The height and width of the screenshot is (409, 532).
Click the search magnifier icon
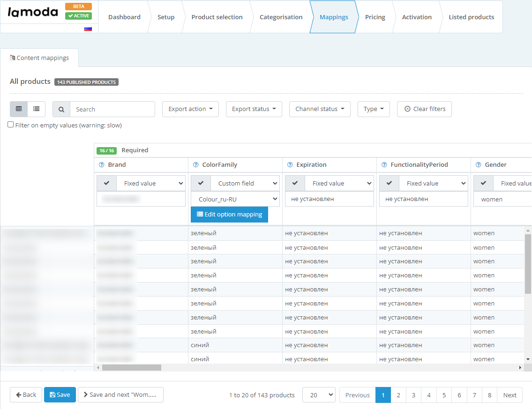coord(61,109)
